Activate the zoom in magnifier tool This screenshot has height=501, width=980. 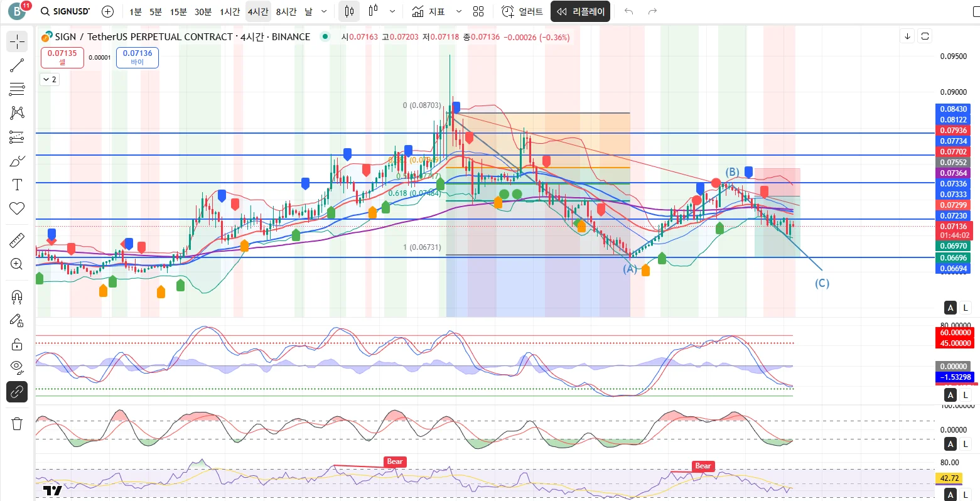click(17, 264)
